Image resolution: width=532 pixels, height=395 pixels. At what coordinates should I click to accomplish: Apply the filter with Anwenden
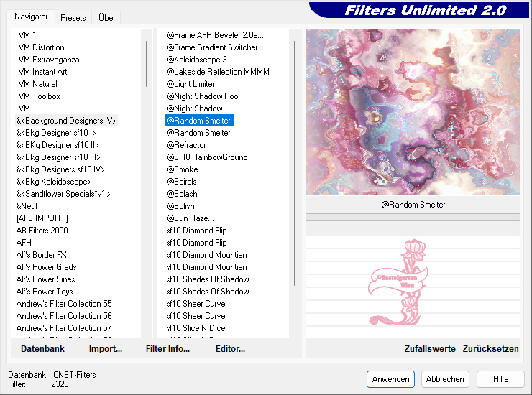click(x=390, y=379)
